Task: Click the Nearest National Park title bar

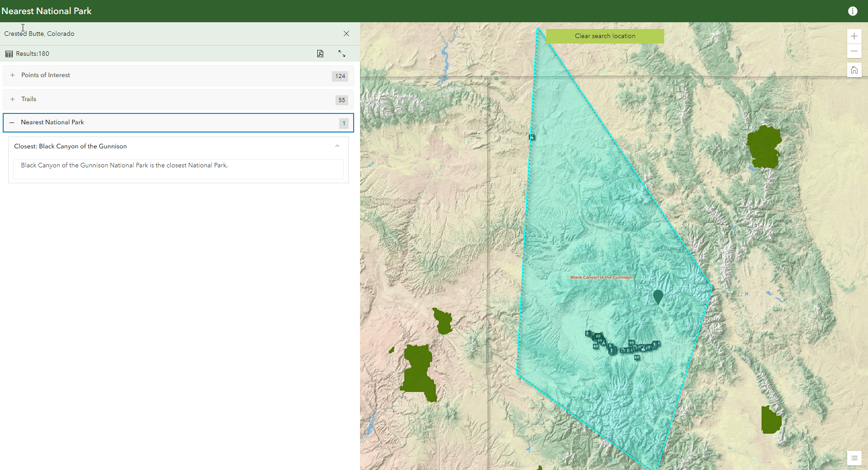Action: 53,122
